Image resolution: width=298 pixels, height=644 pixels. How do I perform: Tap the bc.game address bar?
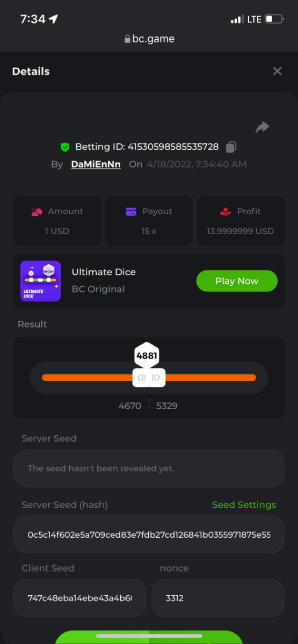click(149, 39)
